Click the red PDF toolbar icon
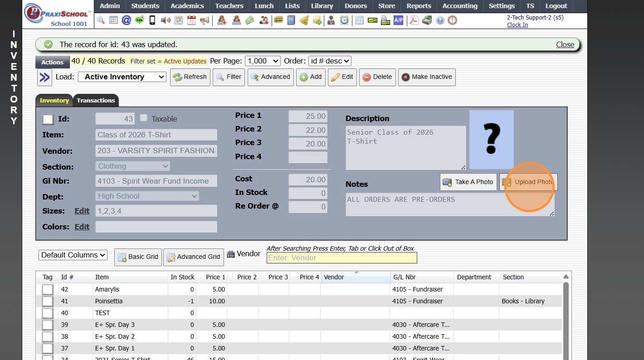 tap(414, 20)
